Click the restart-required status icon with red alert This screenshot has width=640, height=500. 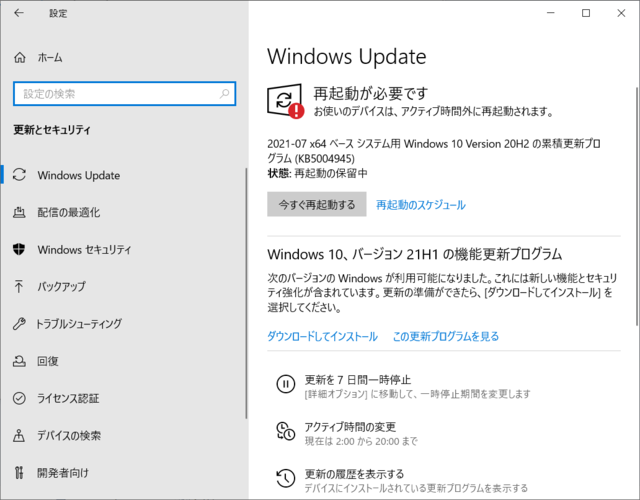[285, 101]
